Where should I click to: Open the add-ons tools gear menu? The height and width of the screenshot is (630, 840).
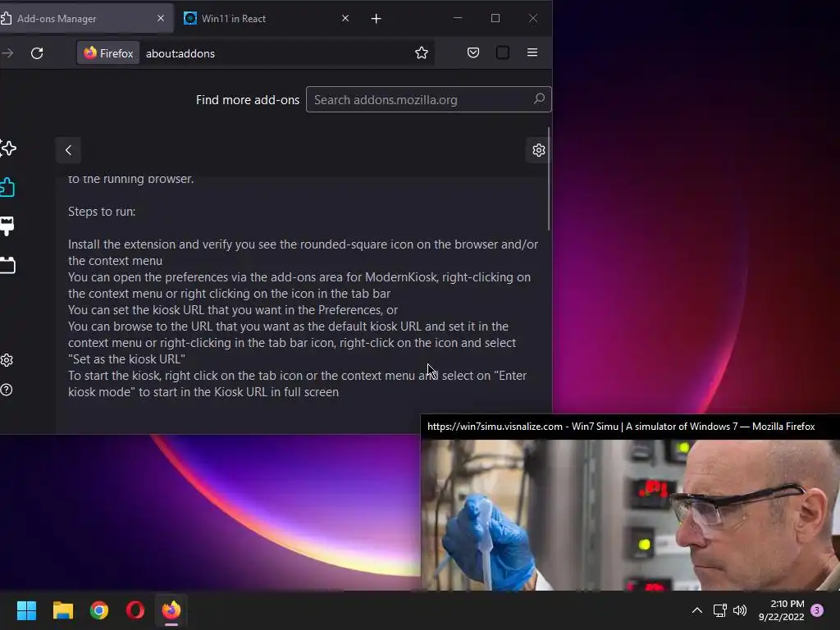coord(538,150)
